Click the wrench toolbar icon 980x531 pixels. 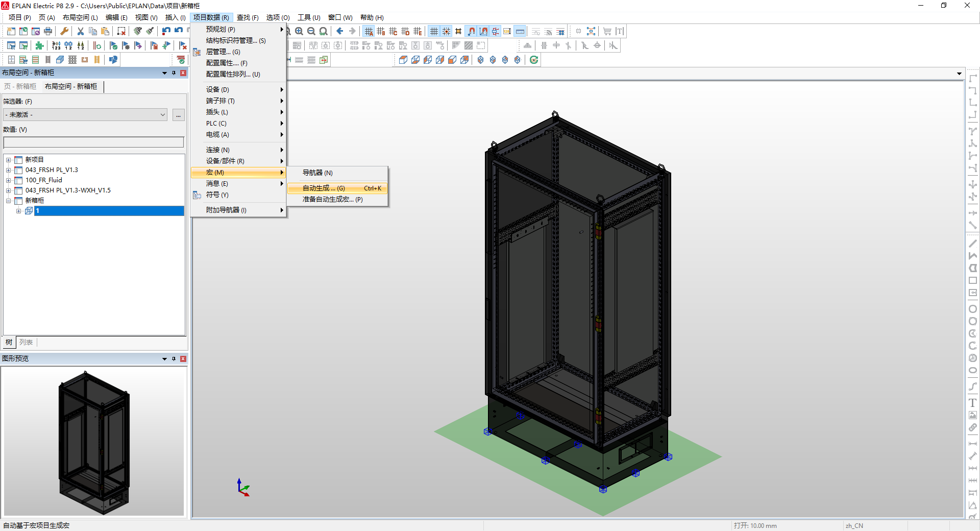click(x=64, y=31)
